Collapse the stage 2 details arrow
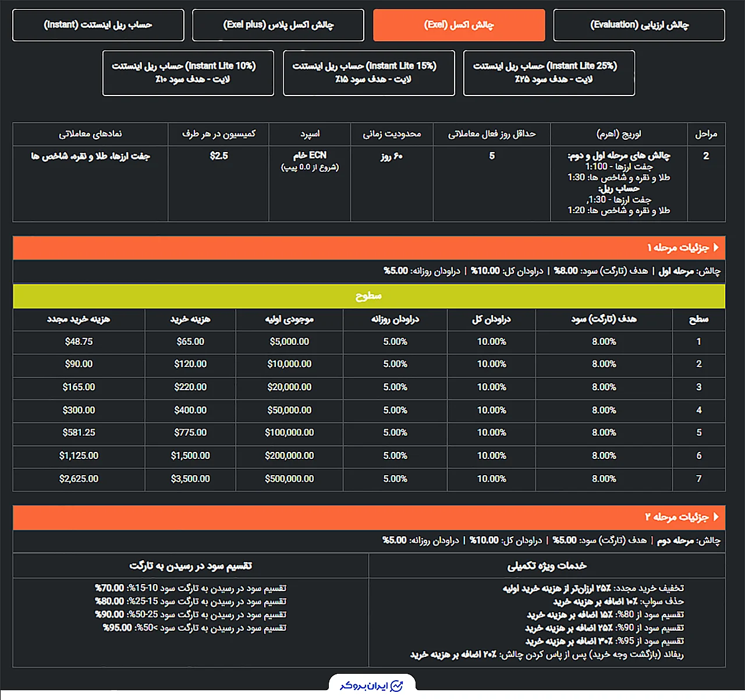Image resolution: width=745 pixels, height=700 pixels. tap(716, 517)
